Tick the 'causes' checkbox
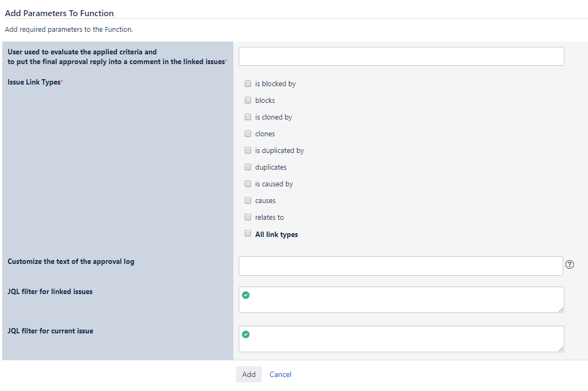Screen dimensions: 588x391 [248, 200]
